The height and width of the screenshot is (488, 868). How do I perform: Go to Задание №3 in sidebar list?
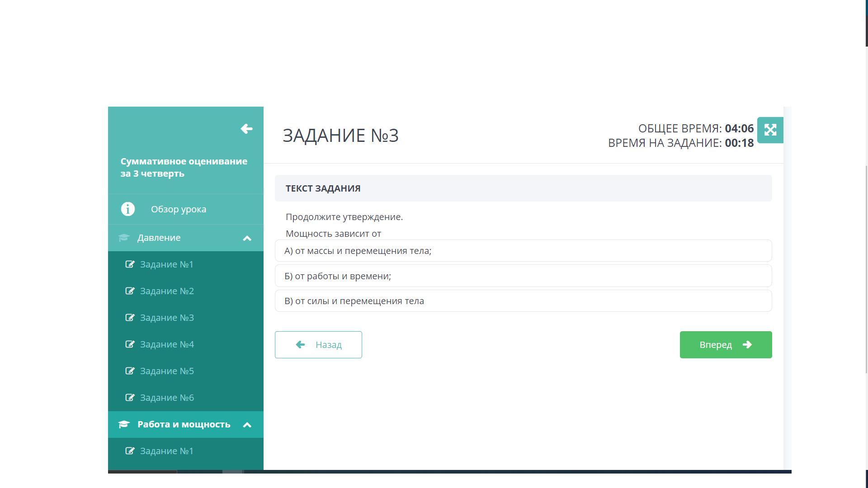167,318
